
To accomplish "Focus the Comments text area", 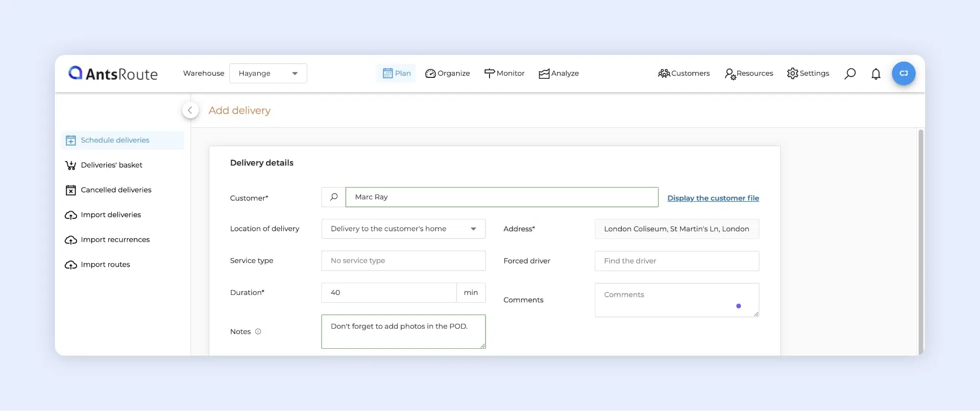I will tap(677, 300).
